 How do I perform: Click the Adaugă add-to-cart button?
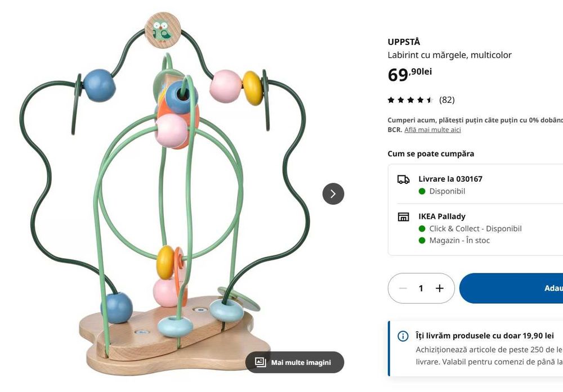pos(511,289)
